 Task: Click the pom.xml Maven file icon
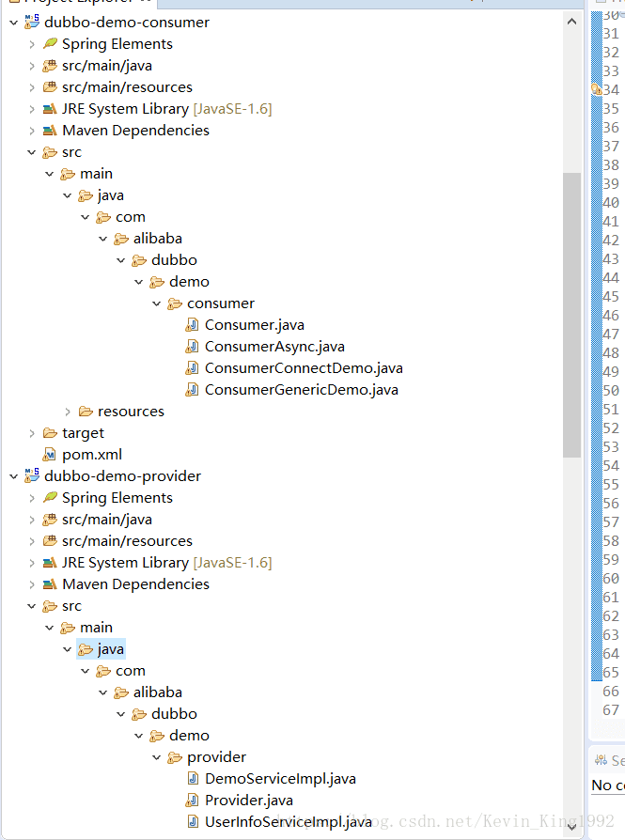click(49, 454)
